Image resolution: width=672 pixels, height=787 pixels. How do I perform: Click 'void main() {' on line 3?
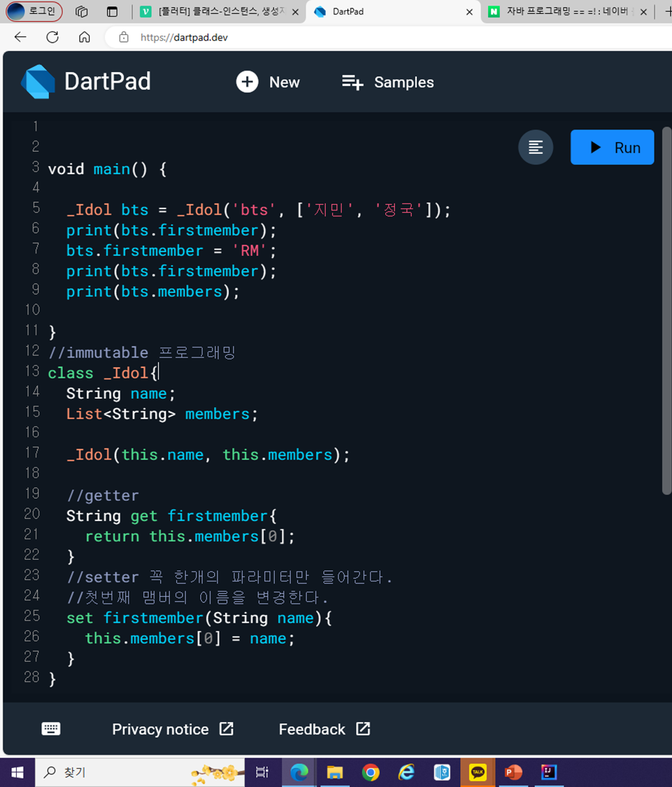[107, 169]
